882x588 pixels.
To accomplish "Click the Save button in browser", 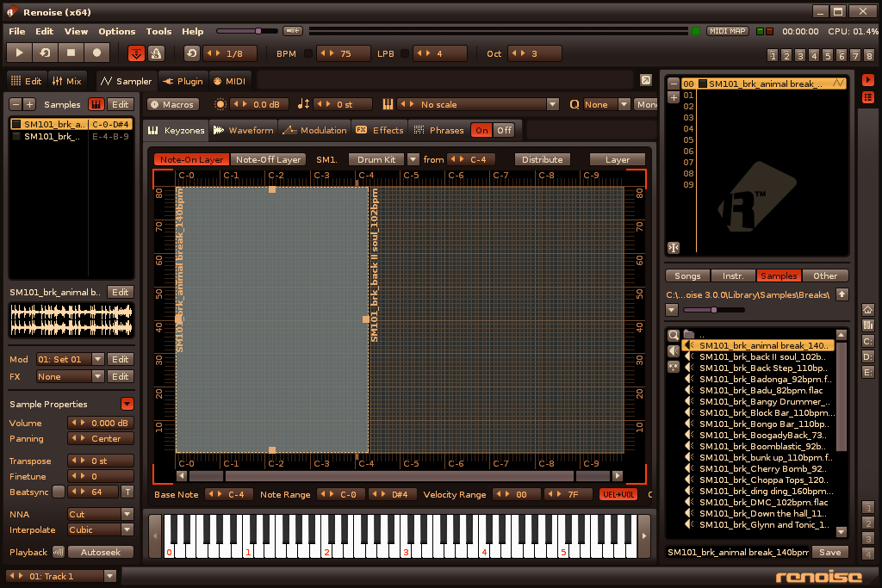I will click(x=829, y=552).
